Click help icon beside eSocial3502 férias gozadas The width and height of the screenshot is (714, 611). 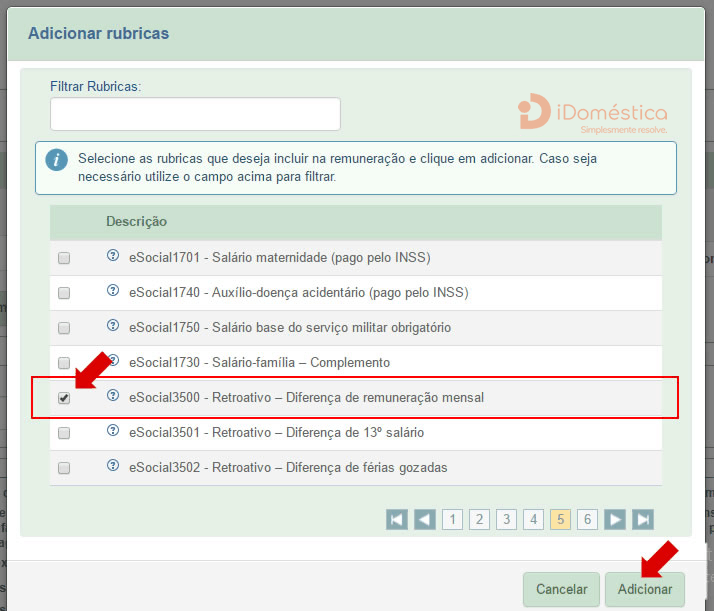(113, 466)
